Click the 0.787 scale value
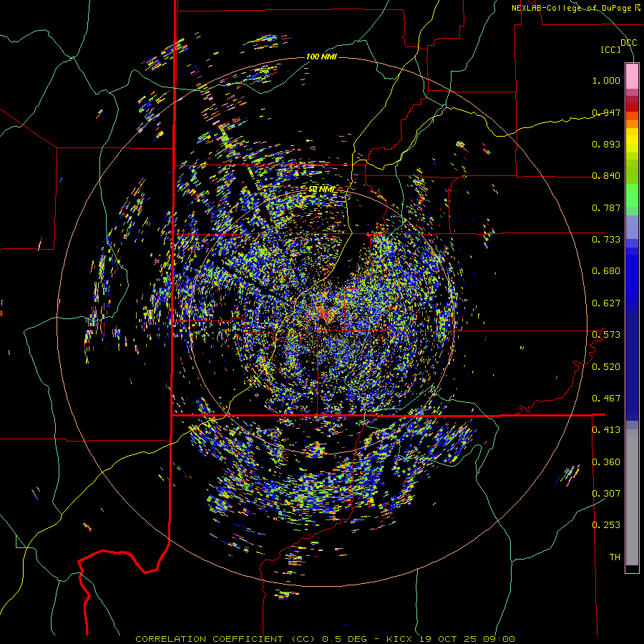The width and height of the screenshot is (644, 644). [x=606, y=208]
